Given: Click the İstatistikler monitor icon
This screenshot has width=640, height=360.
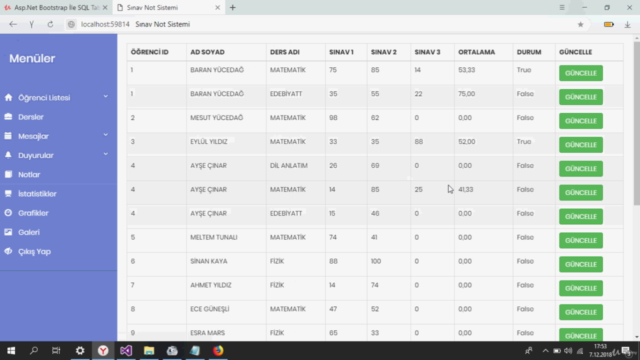Looking at the screenshot, I should 9,193.
